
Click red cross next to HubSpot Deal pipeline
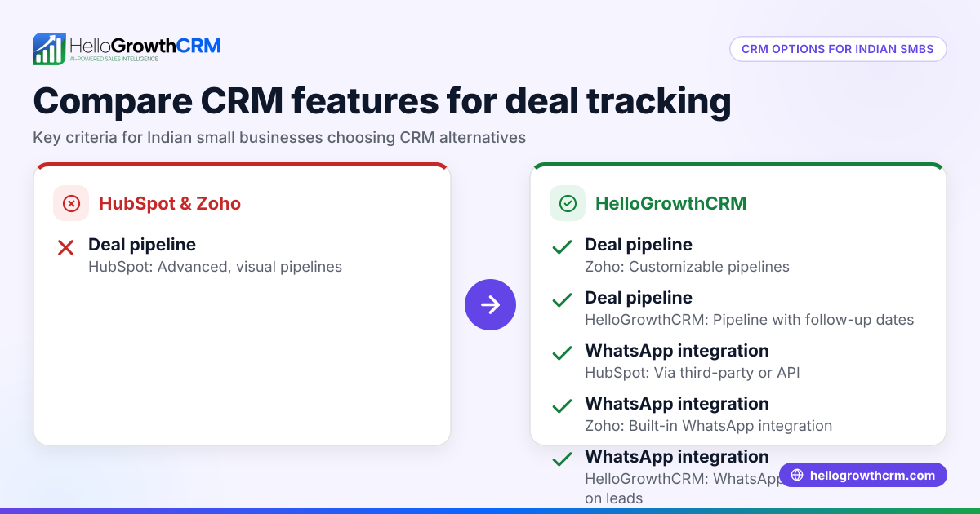[x=66, y=247]
